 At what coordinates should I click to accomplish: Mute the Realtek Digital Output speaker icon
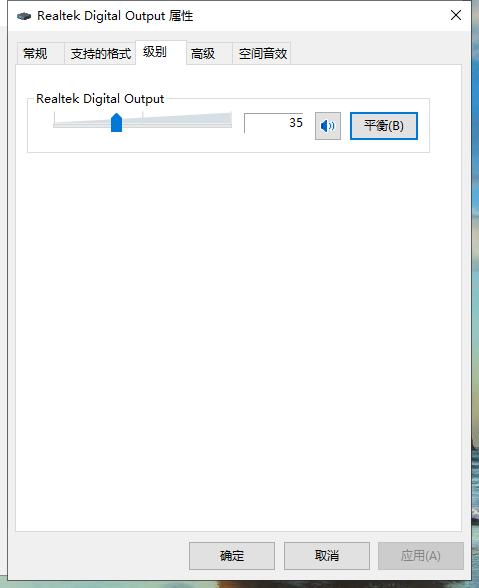(327, 126)
